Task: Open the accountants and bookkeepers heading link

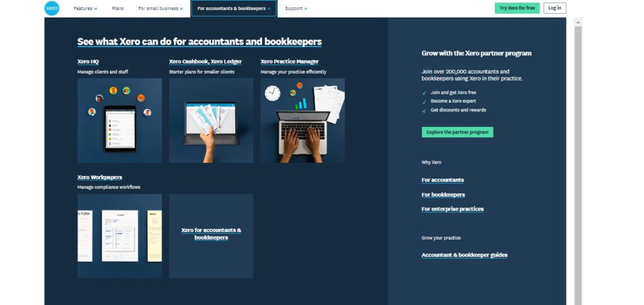Action: 199,42
